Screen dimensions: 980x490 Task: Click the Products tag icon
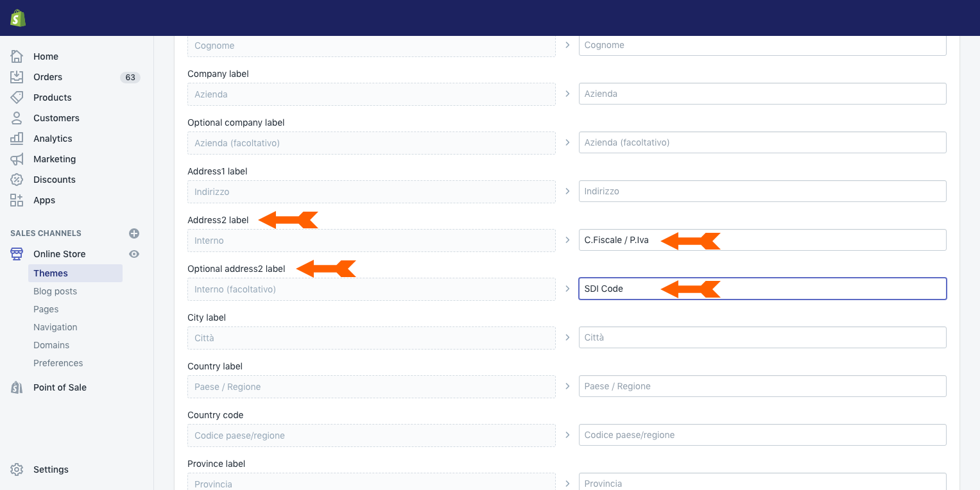(17, 97)
